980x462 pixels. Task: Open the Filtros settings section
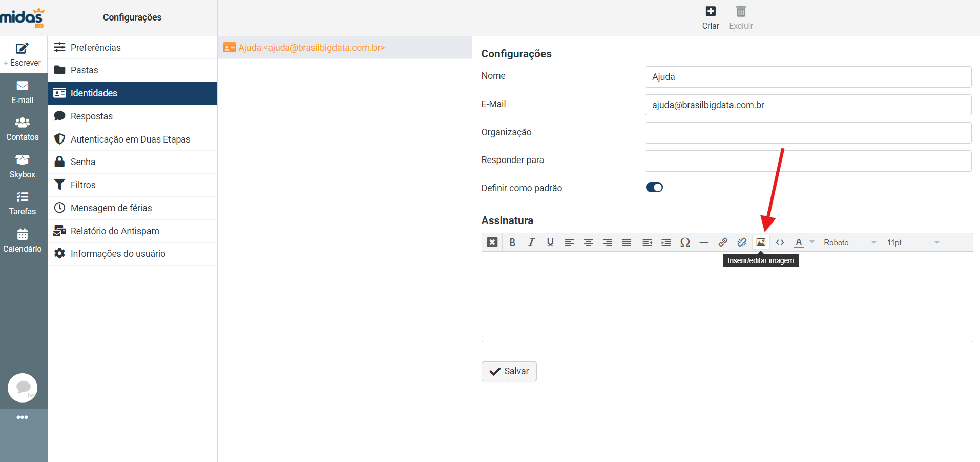coord(83,185)
